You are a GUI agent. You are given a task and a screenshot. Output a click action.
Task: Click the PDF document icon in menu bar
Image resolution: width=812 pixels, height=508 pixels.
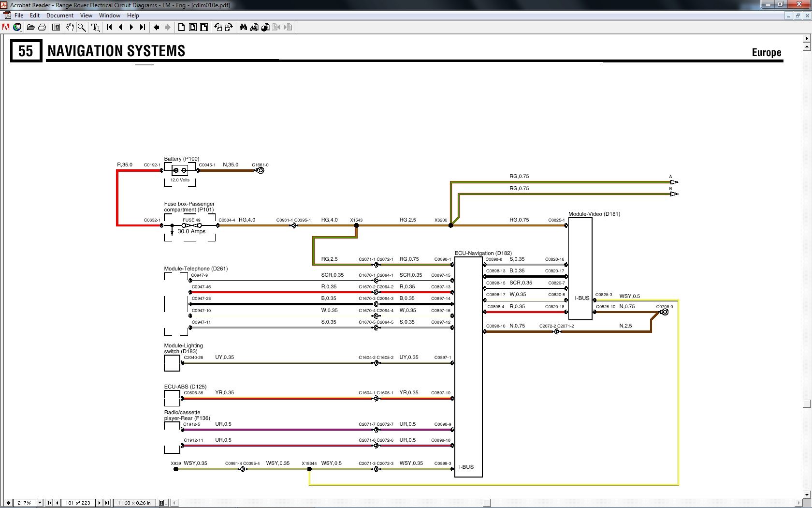[7, 15]
